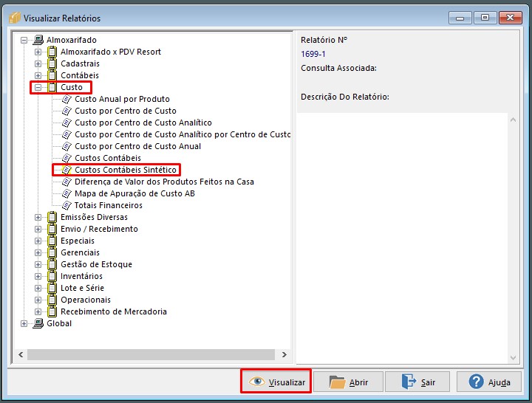Select report Totais Financeiros
Image resolution: width=532 pixels, height=403 pixels.
[x=108, y=205]
